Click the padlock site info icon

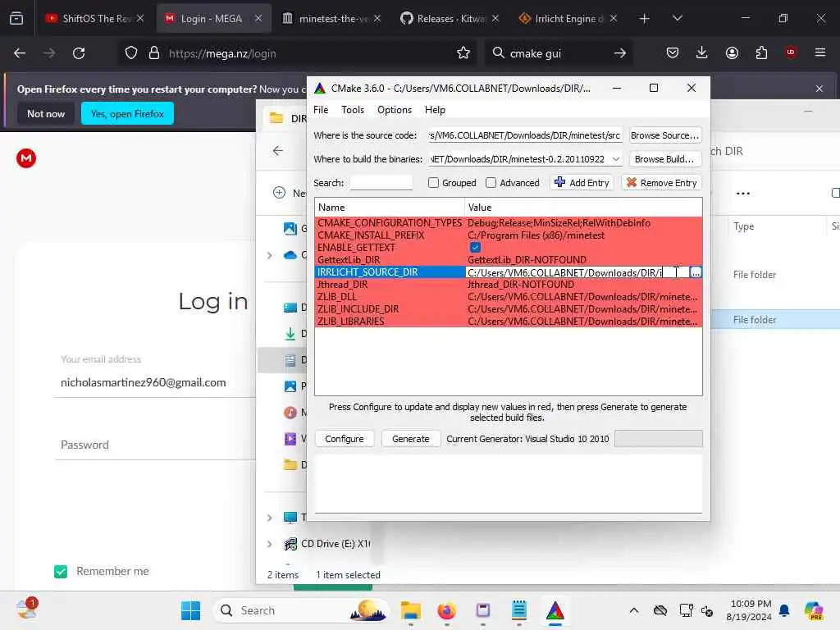point(154,53)
